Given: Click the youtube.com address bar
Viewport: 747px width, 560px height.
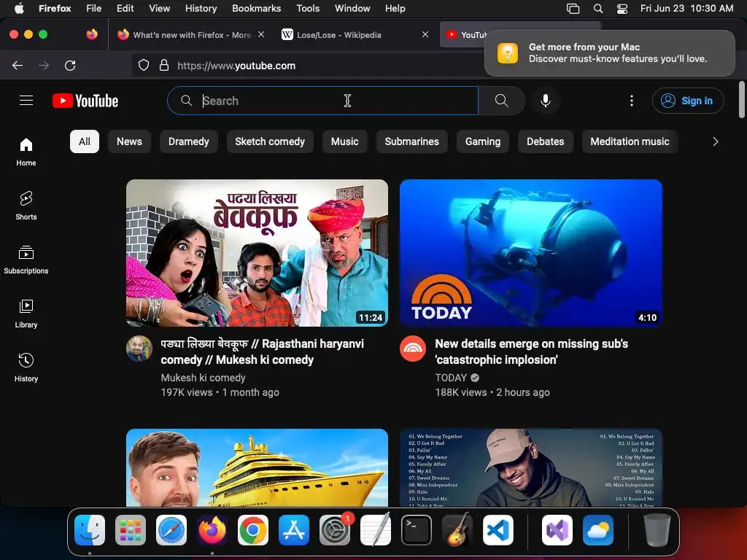Looking at the screenshot, I should (x=308, y=66).
